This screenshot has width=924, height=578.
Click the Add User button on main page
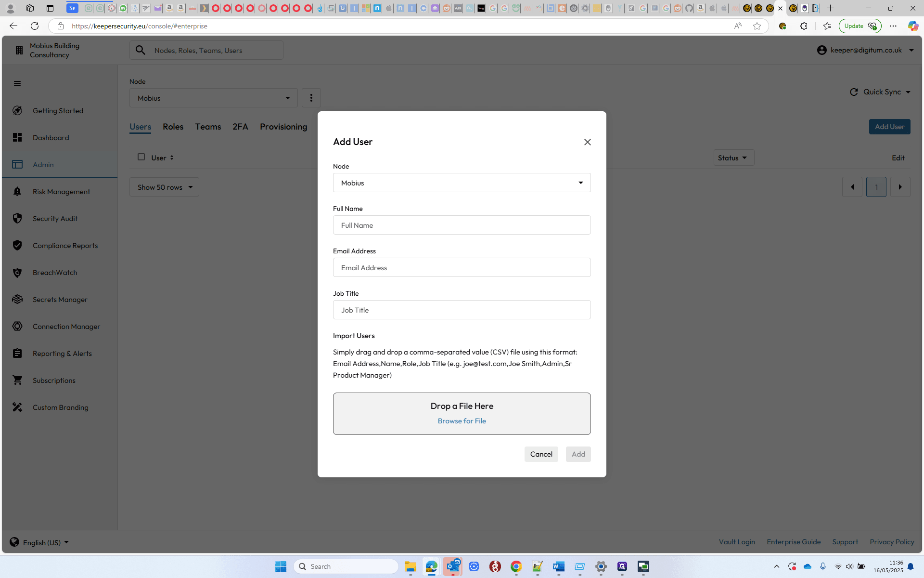point(889,127)
